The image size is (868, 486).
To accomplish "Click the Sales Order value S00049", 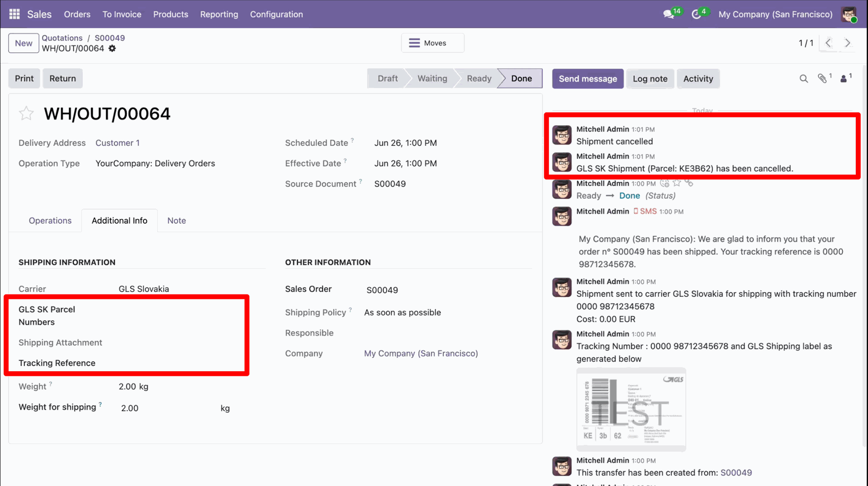I will [x=382, y=290].
